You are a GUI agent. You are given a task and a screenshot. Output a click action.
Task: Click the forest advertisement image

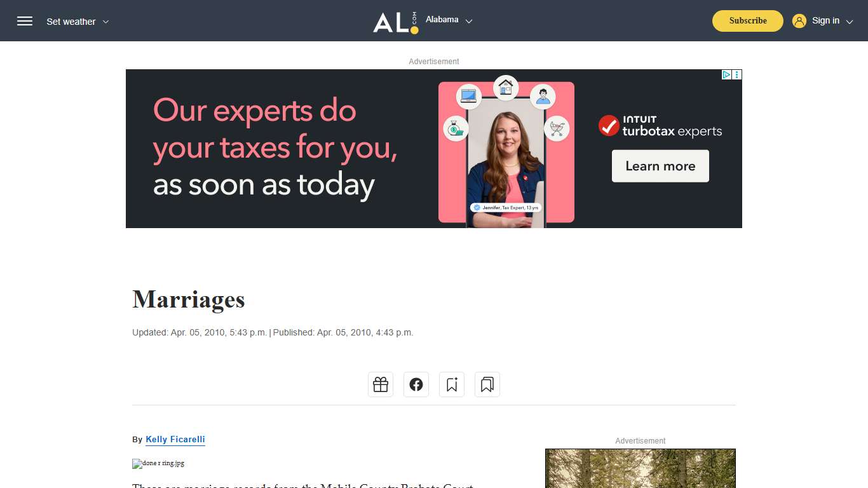(640, 468)
